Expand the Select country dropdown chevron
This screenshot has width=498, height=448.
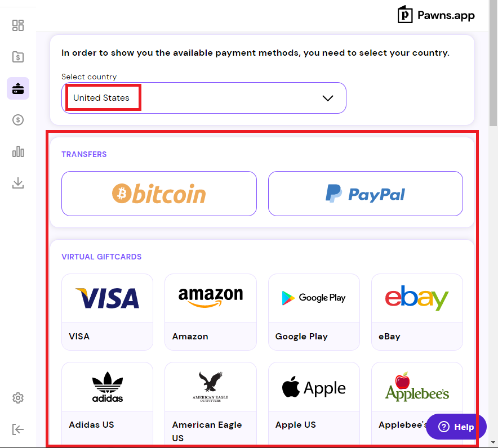coord(328,98)
